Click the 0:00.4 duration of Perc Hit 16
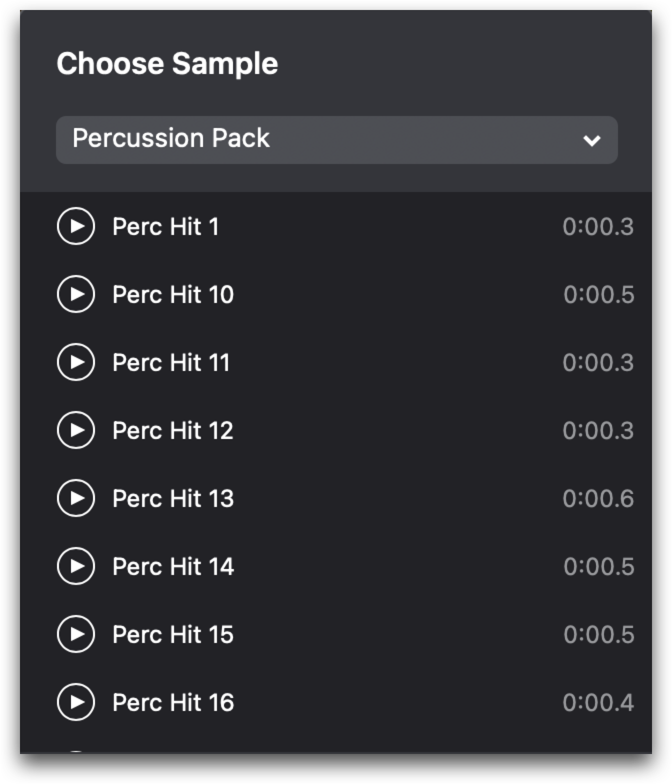This screenshot has width=672, height=784. 598,702
